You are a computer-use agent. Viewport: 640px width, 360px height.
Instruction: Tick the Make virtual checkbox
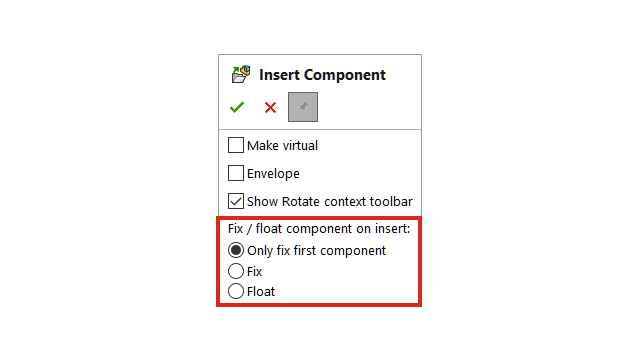236,145
